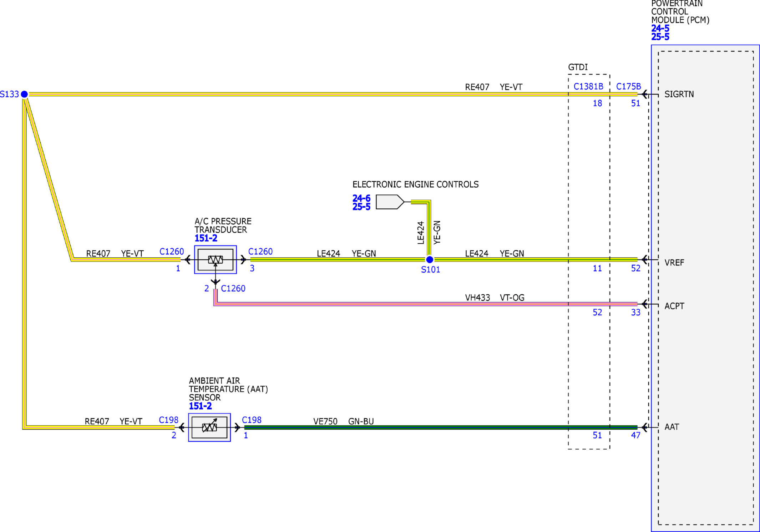Click the Electronic Engine Controls off-page arrow
Viewport: 760px width, 532px height.
[x=390, y=202]
